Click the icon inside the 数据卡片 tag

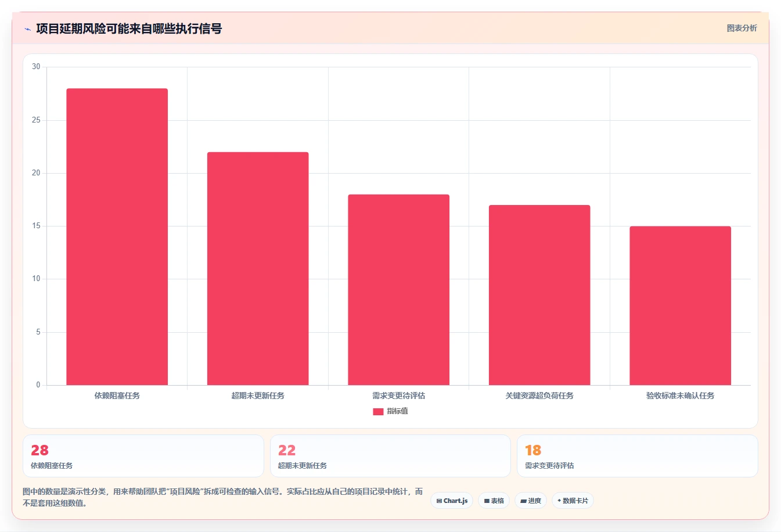click(x=559, y=500)
